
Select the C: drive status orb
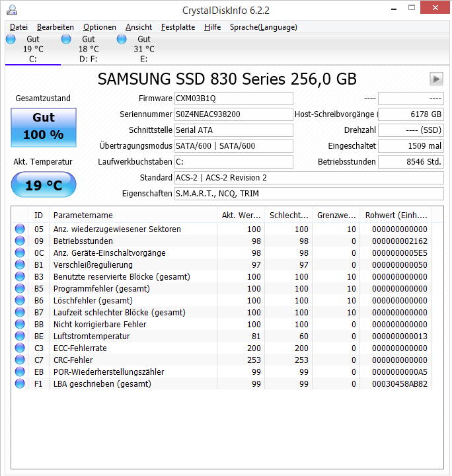[11, 39]
